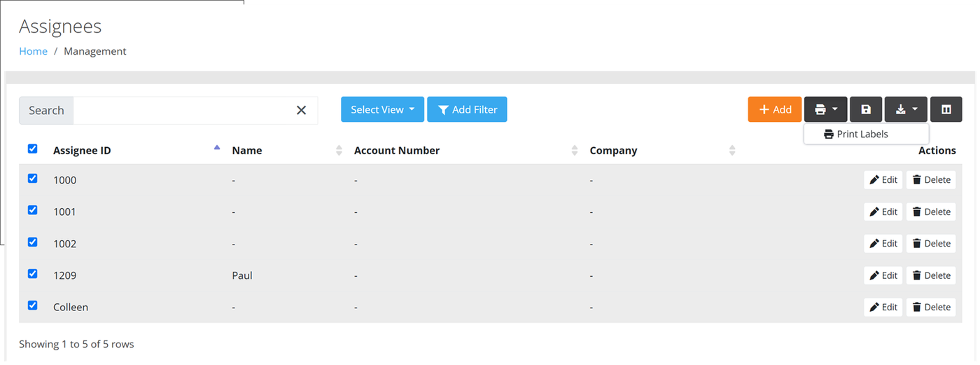Click the Assignee ID cell Colleen

tap(71, 307)
